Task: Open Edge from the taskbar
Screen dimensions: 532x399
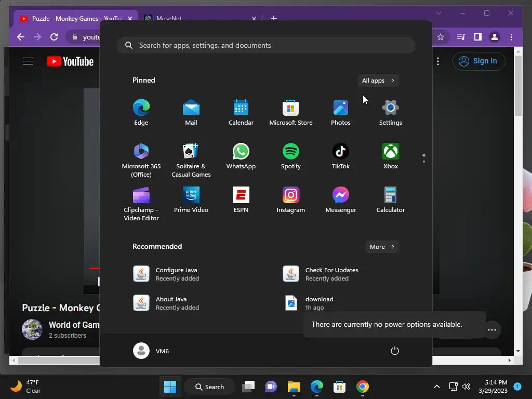Action: 316,387
